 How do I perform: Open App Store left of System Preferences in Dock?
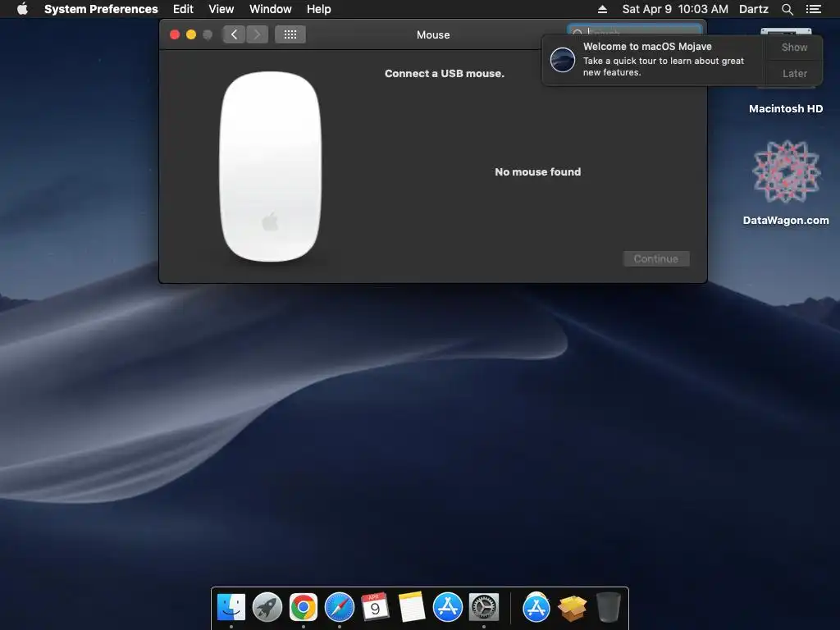click(x=447, y=608)
